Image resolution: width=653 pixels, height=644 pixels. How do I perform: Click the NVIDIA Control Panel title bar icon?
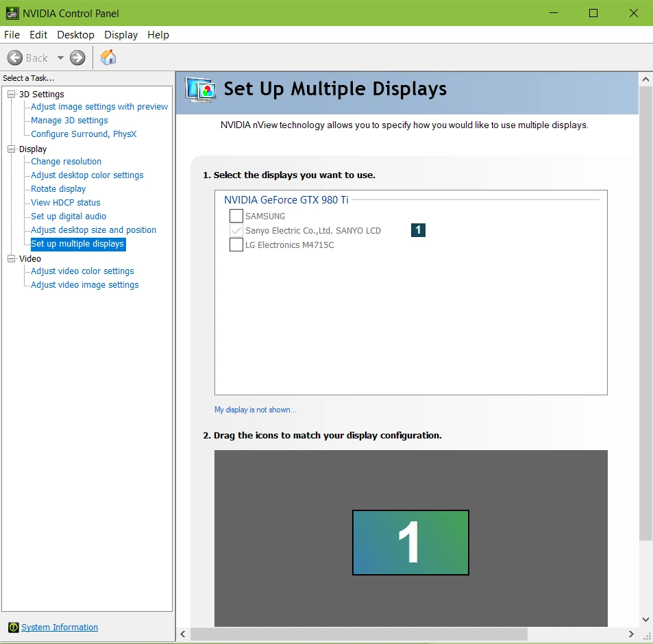12,13
